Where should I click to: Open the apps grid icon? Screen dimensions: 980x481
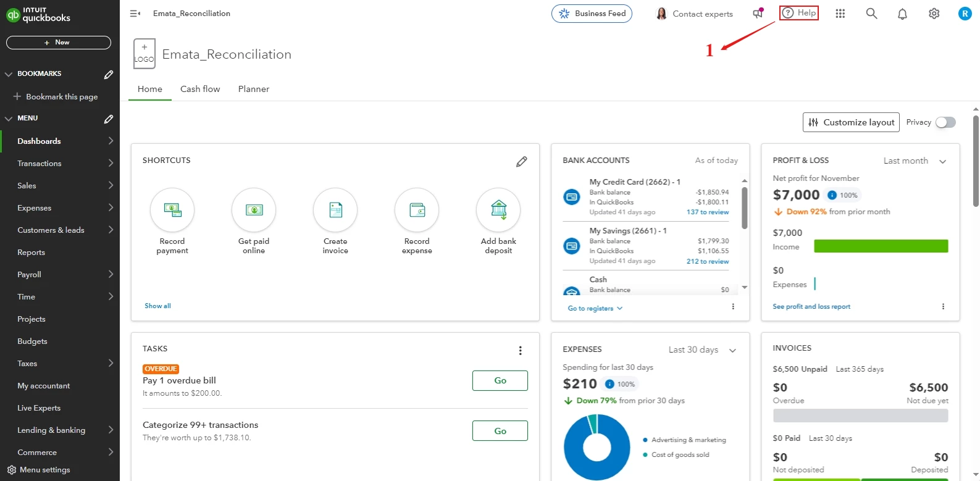click(840, 14)
